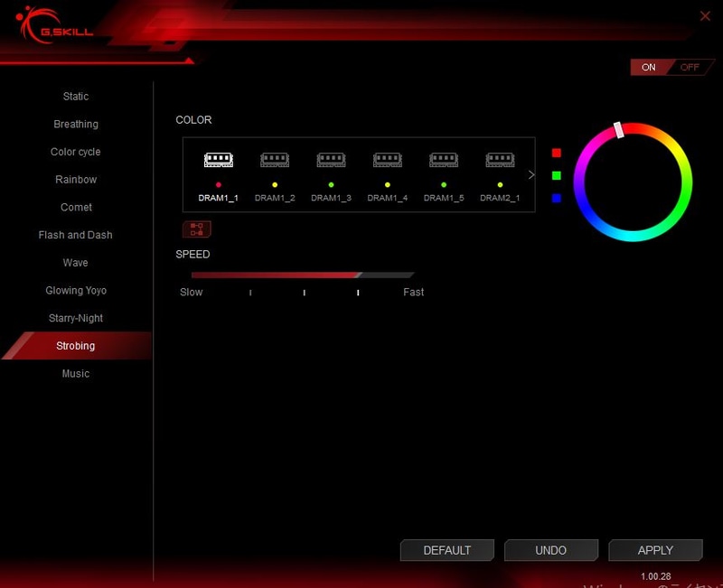Viewport: 723px width, 588px height.
Task: Click the green color dot under DRAM1_3
Action: (331, 185)
